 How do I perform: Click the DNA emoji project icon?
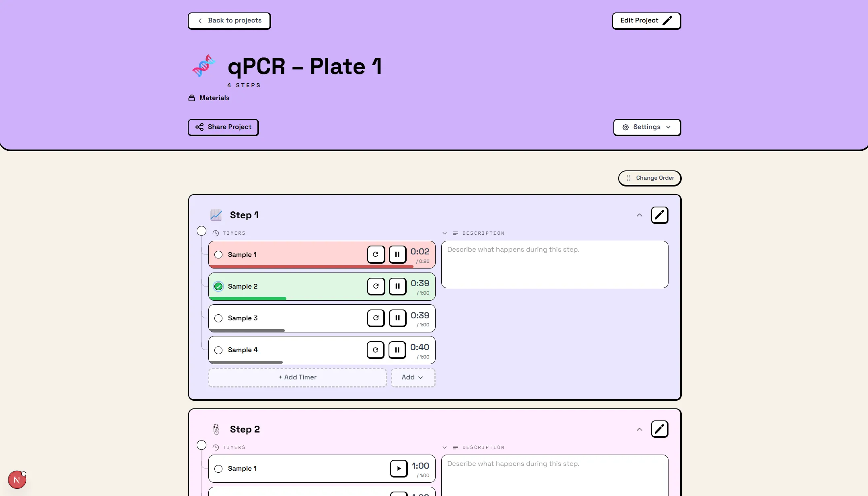click(x=204, y=66)
